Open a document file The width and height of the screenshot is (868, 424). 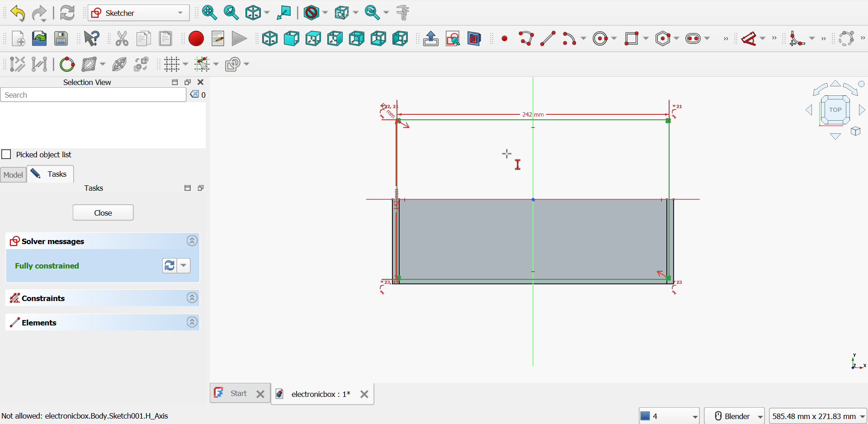tap(39, 39)
